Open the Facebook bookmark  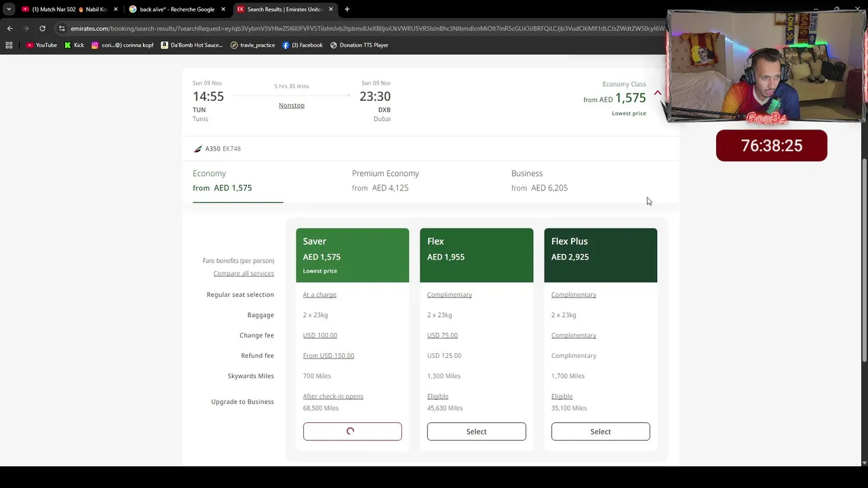pos(302,45)
